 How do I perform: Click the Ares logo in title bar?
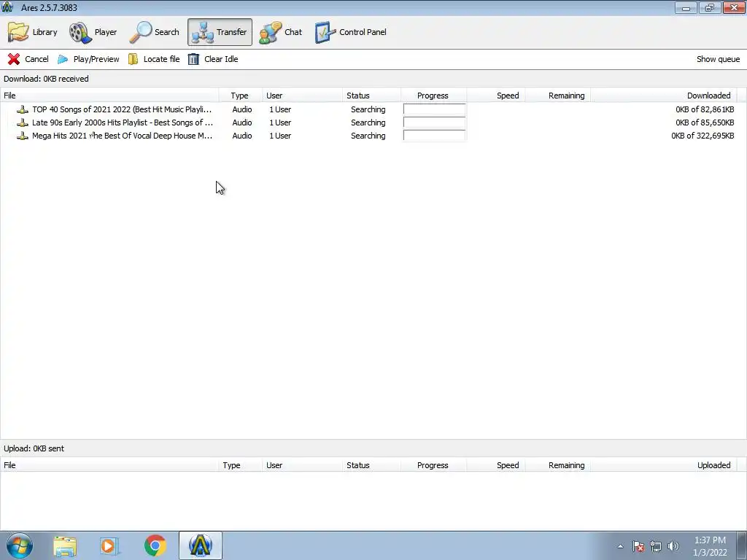pyautogui.click(x=7, y=7)
